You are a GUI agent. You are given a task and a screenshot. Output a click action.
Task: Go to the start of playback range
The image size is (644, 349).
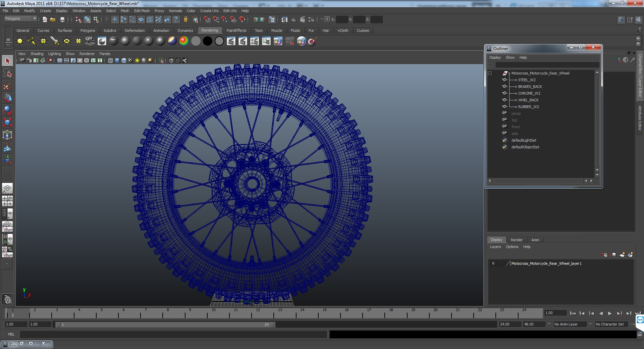573,313
